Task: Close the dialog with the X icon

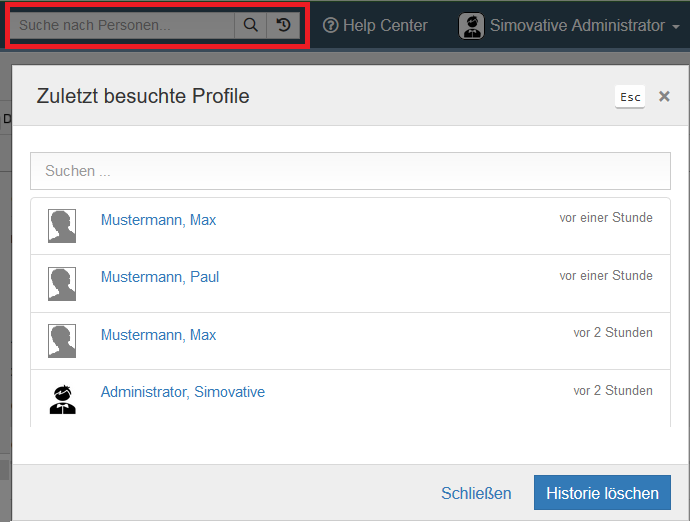Action: click(x=664, y=96)
